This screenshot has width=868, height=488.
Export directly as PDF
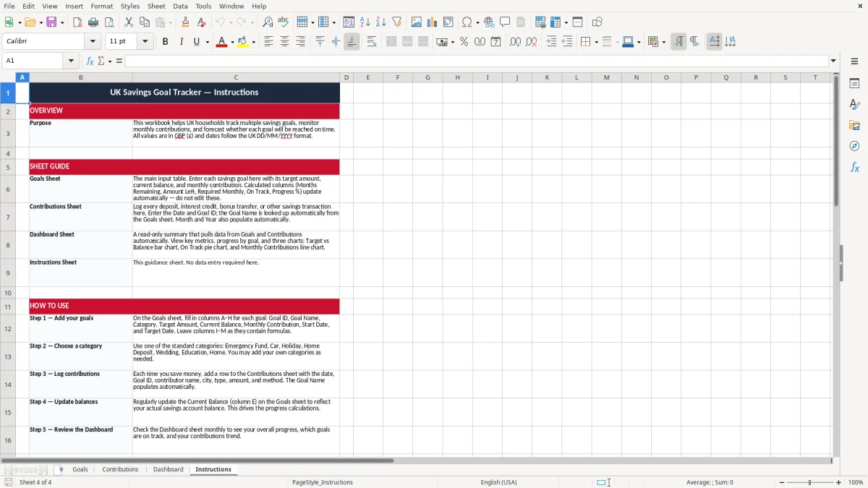tap(77, 22)
